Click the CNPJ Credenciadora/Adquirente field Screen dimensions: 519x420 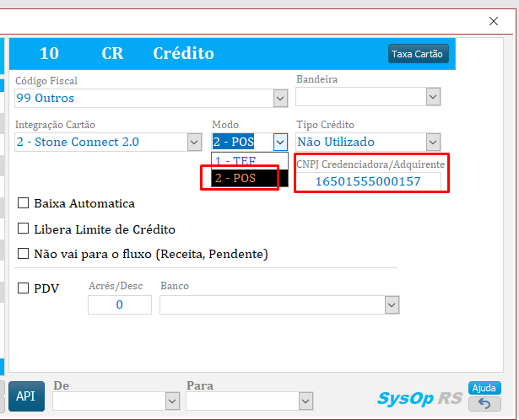point(368,181)
